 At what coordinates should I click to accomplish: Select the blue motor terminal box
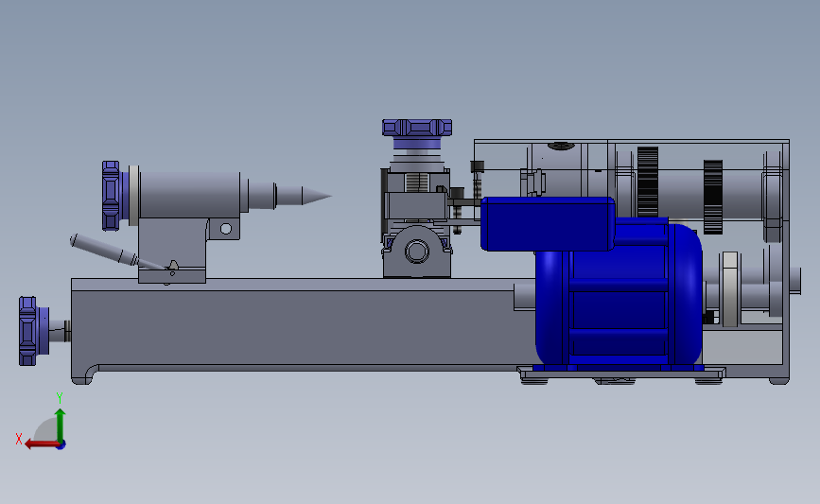pos(548,224)
